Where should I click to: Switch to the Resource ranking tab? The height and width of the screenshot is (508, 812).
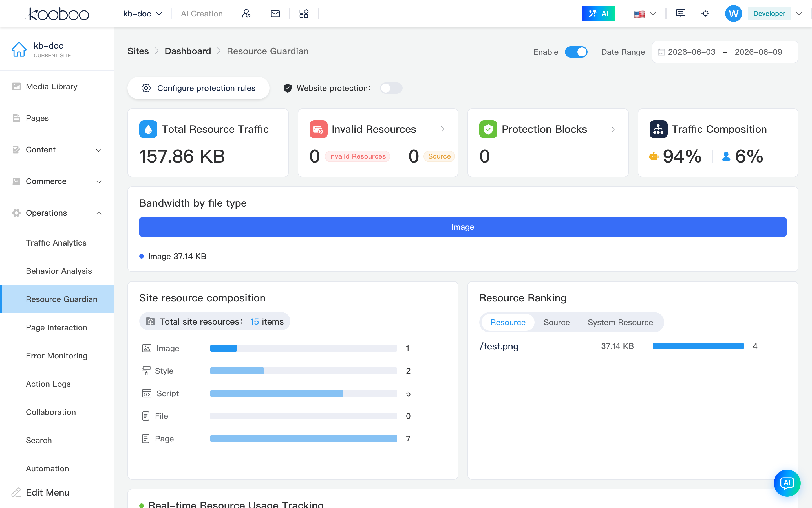pos(508,323)
